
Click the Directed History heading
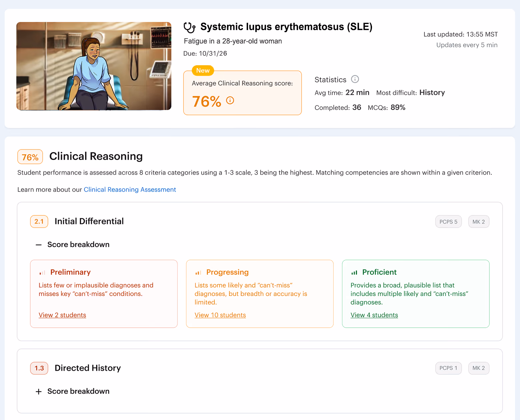click(88, 368)
